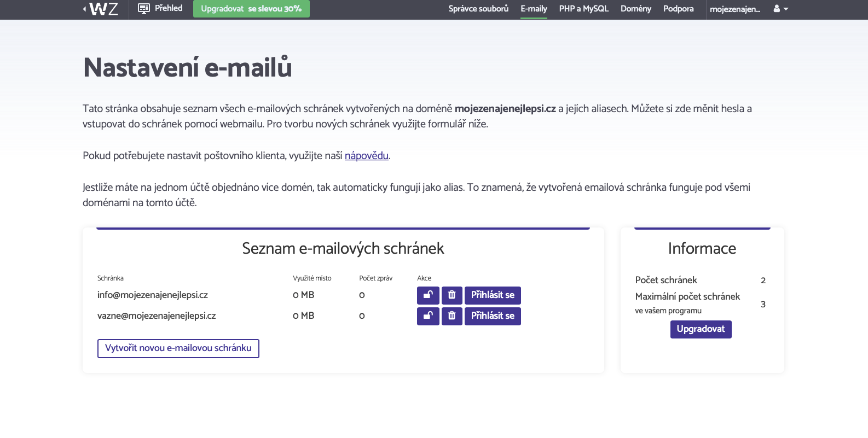
Task: Click the unlock icon for info@mojezenajenejlepsi.cz
Action: pyautogui.click(x=428, y=295)
